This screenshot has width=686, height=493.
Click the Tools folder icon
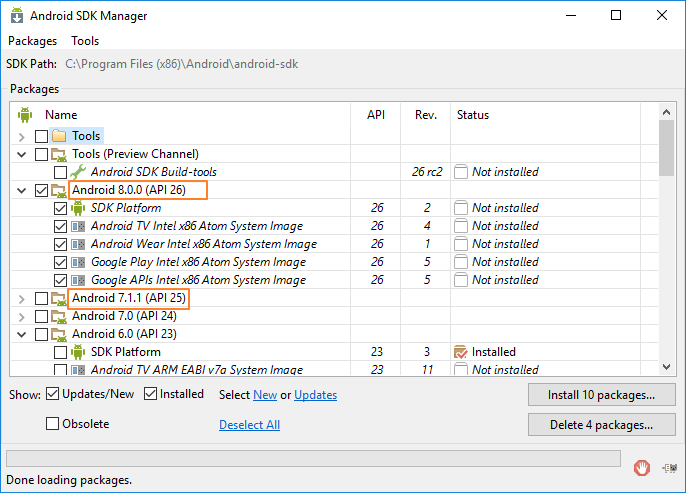(59, 136)
